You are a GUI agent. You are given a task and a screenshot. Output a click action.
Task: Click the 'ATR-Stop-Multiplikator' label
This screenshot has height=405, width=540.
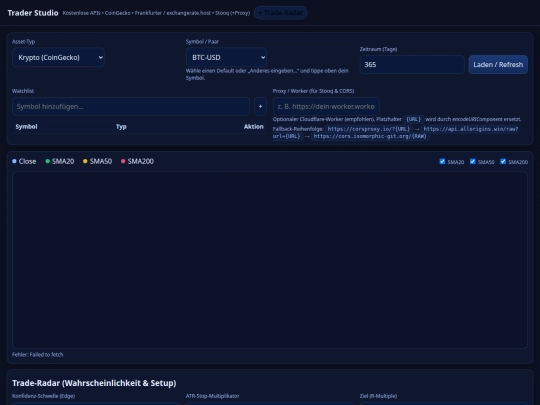coord(212,396)
